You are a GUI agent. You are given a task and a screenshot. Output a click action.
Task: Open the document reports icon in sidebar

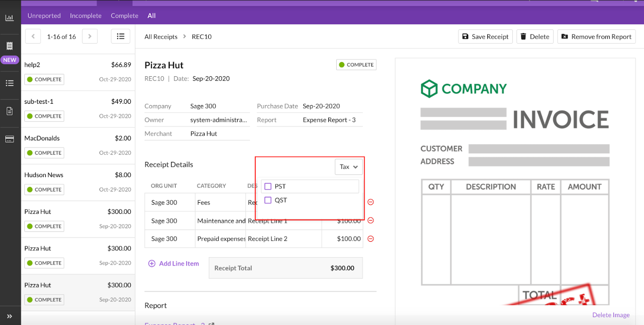(x=9, y=111)
